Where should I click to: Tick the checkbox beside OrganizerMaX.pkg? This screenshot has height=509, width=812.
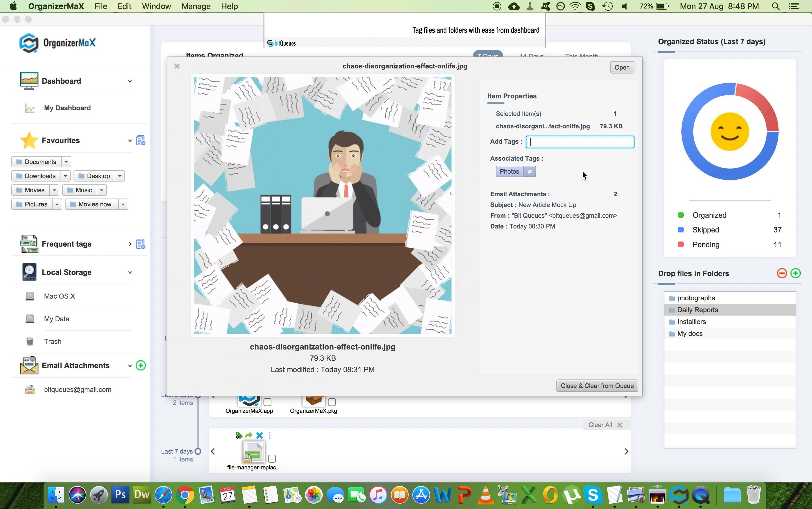tap(332, 402)
